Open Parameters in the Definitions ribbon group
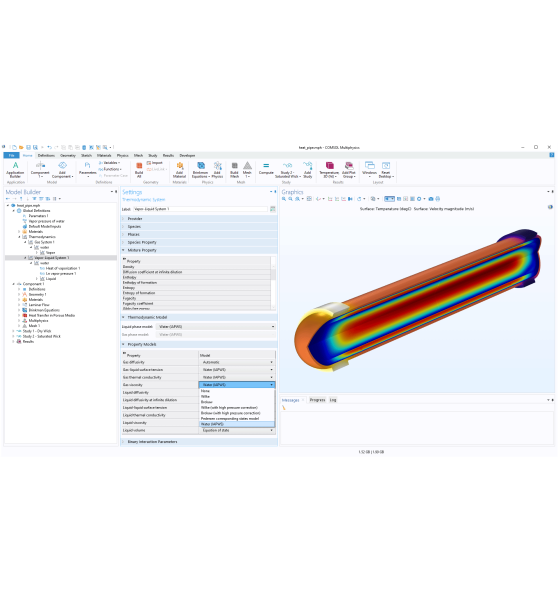The image size is (558, 600). pos(88,169)
